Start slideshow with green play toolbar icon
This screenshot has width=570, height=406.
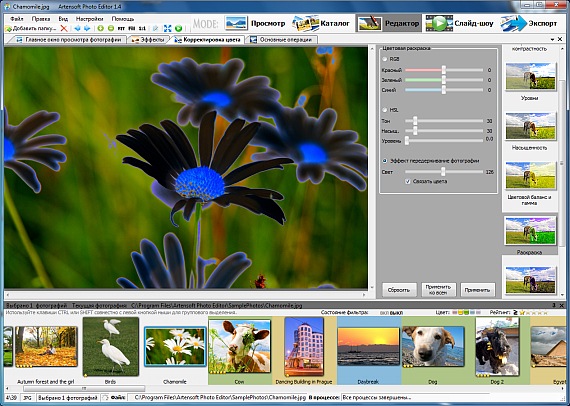click(178, 28)
